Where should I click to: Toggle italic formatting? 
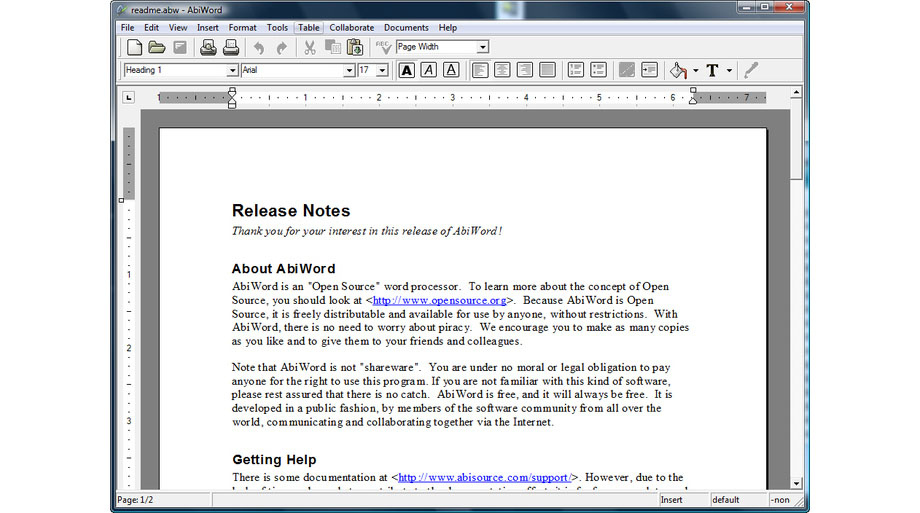pyautogui.click(x=429, y=70)
